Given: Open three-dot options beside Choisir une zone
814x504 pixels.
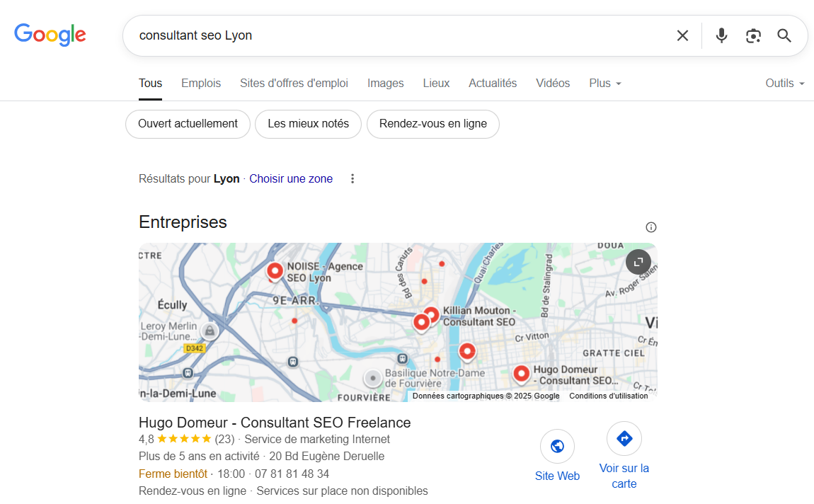Looking at the screenshot, I should pyautogui.click(x=352, y=178).
